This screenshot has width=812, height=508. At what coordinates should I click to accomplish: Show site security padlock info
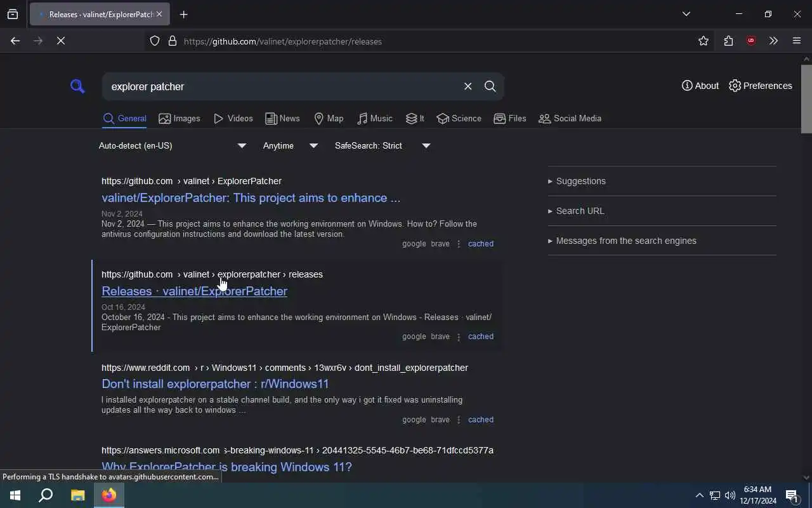[173, 41]
